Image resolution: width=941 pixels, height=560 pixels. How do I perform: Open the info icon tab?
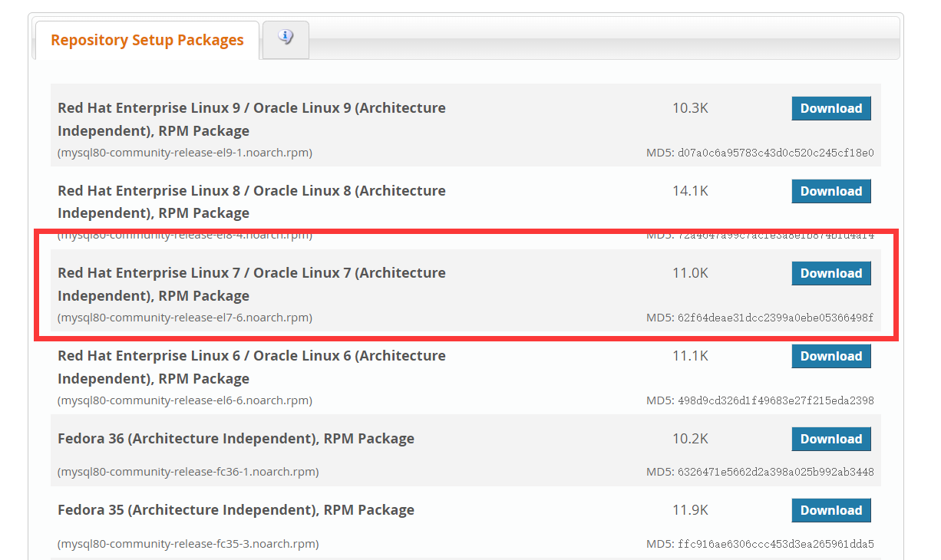pos(286,39)
